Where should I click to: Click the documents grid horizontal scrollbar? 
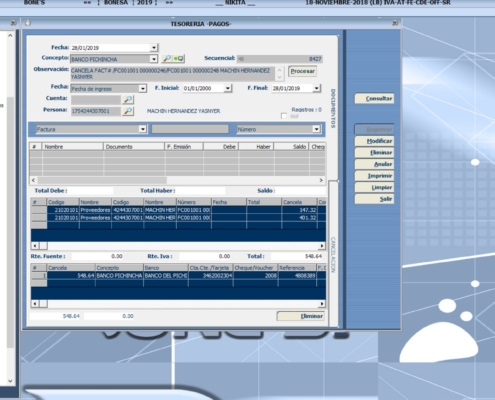pyautogui.click(x=177, y=180)
